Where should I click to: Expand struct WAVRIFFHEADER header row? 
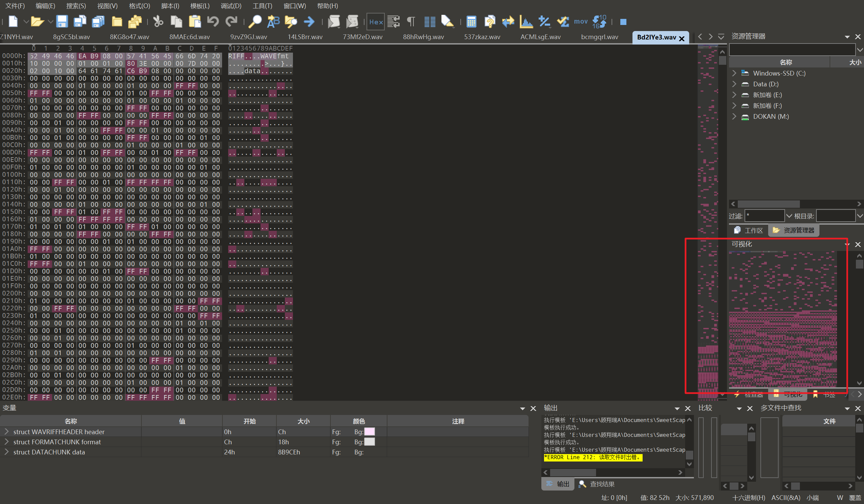[6, 432]
